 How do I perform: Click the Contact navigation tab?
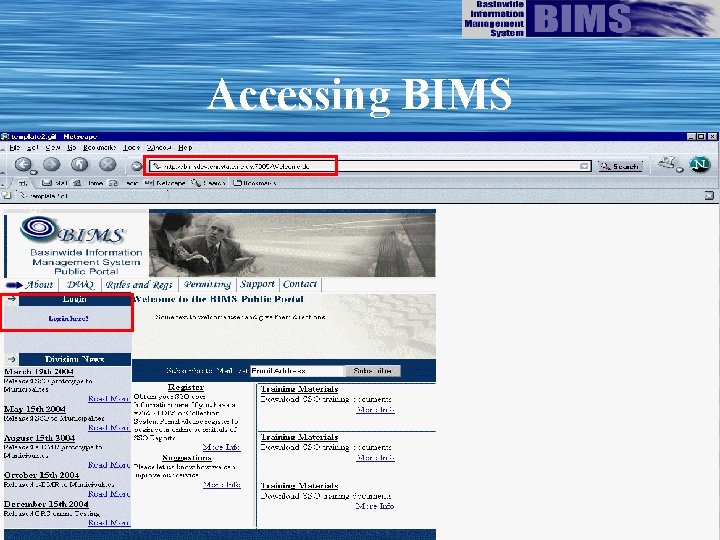tap(300, 284)
